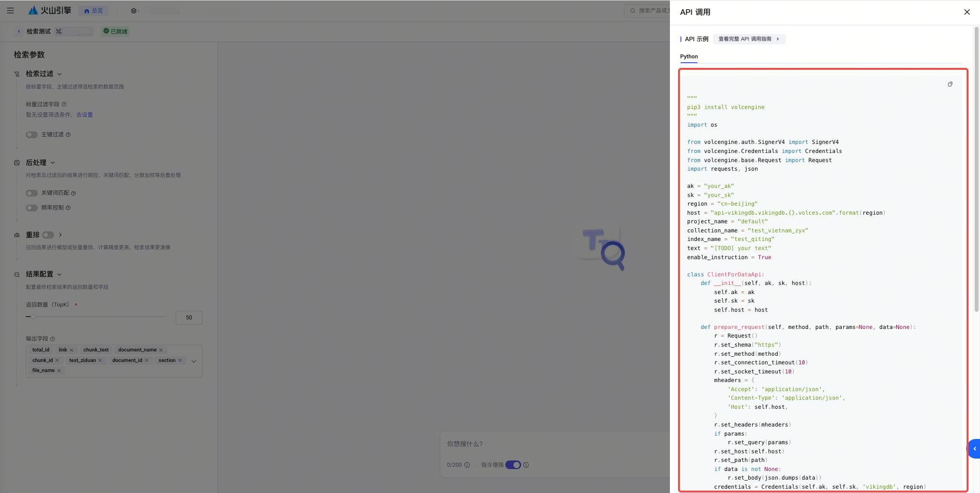The height and width of the screenshot is (493, 980).
Task: Remove the link output field tag
Action: pyautogui.click(x=71, y=350)
